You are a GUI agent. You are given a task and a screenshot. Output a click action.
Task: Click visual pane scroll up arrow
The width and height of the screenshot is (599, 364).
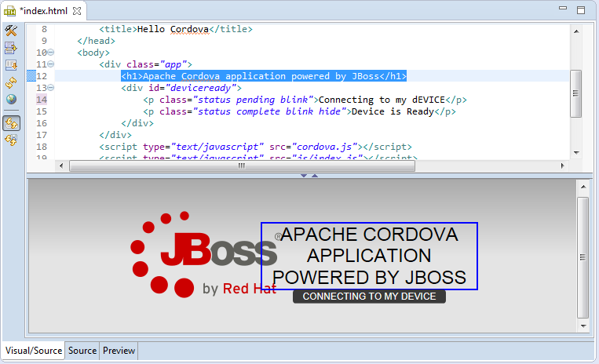pyautogui.click(x=583, y=187)
